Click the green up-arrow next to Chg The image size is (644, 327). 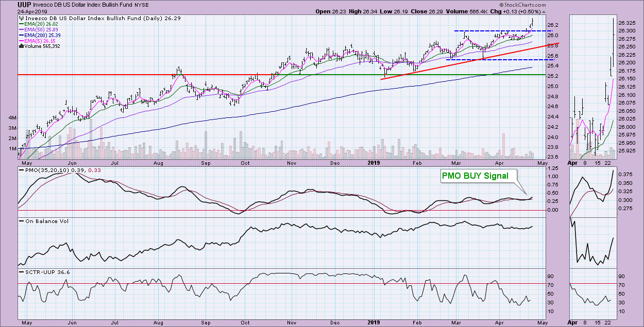click(x=544, y=11)
